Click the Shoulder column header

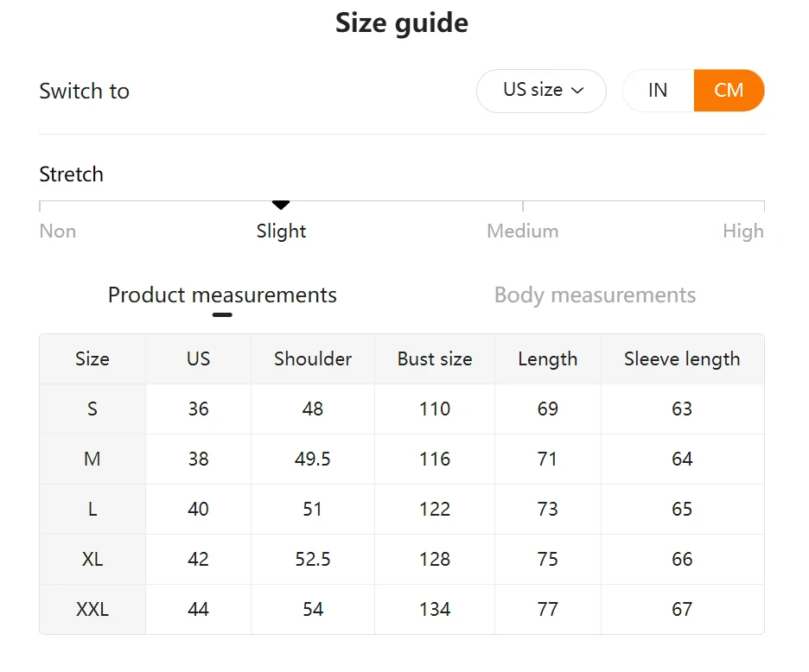pyautogui.click(x=313, y=359)
